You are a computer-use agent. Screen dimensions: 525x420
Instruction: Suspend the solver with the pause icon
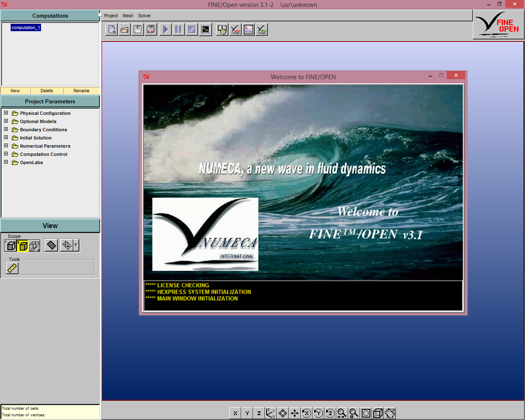point(178,30)
